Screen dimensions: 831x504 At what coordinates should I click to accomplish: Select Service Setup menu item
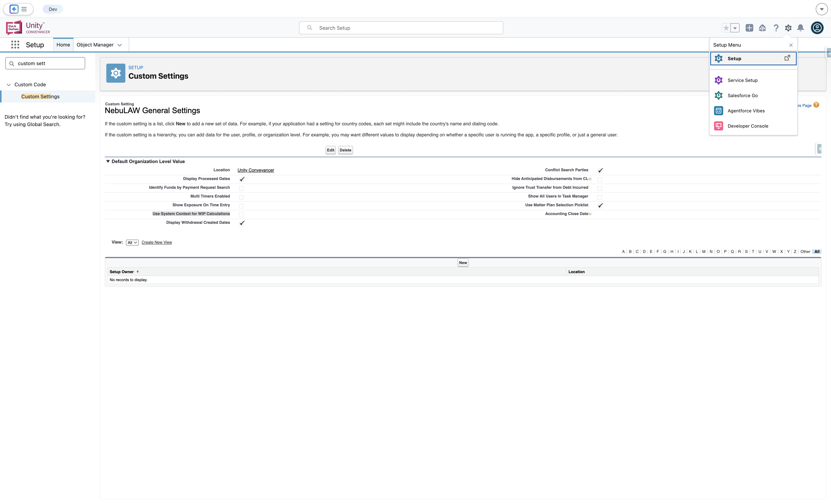(x=753, y=80)
